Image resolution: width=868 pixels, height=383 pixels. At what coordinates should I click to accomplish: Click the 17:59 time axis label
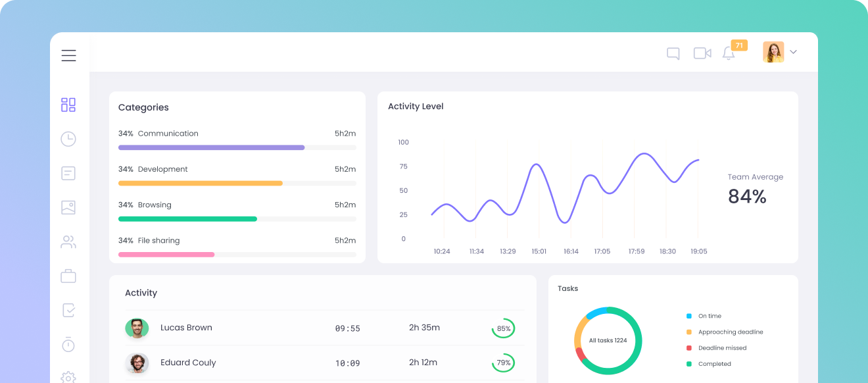637,251
